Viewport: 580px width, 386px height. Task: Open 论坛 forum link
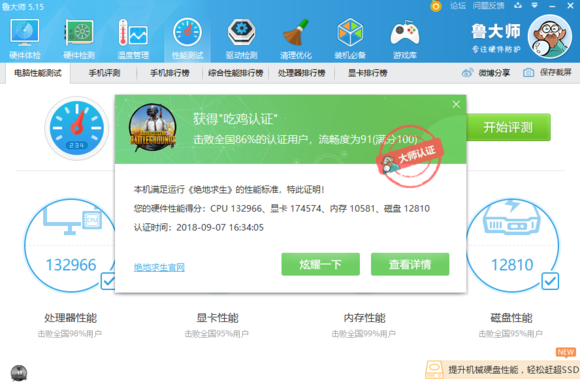pos(458,6)
